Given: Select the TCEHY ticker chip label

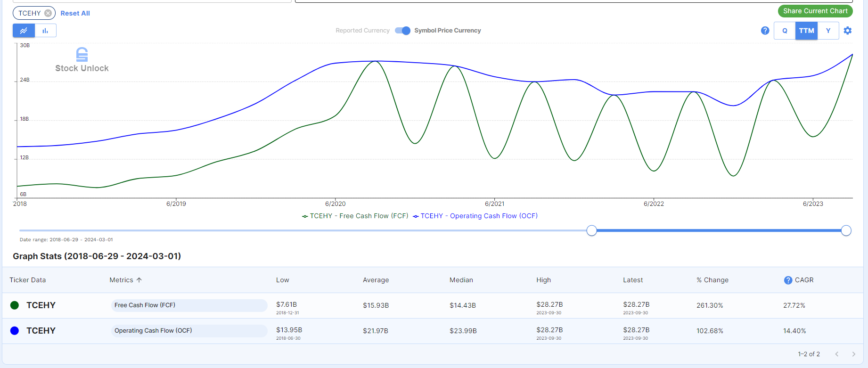Looking at the screenshot, I should click(x=30, y=13).
